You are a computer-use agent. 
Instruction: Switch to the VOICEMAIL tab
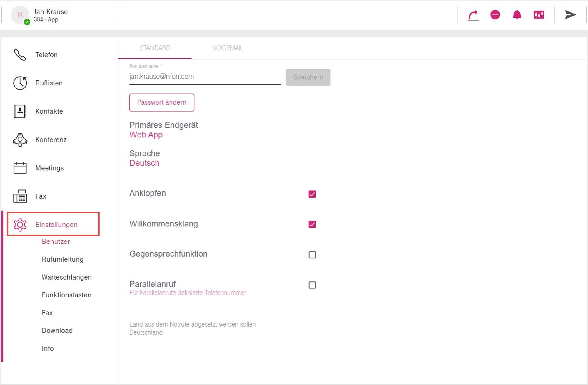click(228, 48)
